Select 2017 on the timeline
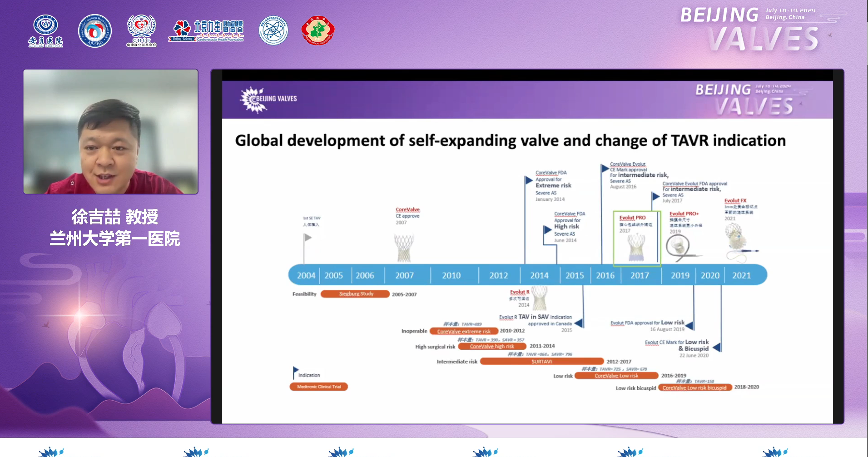This screenshot has height=457, width=868. click(640, 275)
